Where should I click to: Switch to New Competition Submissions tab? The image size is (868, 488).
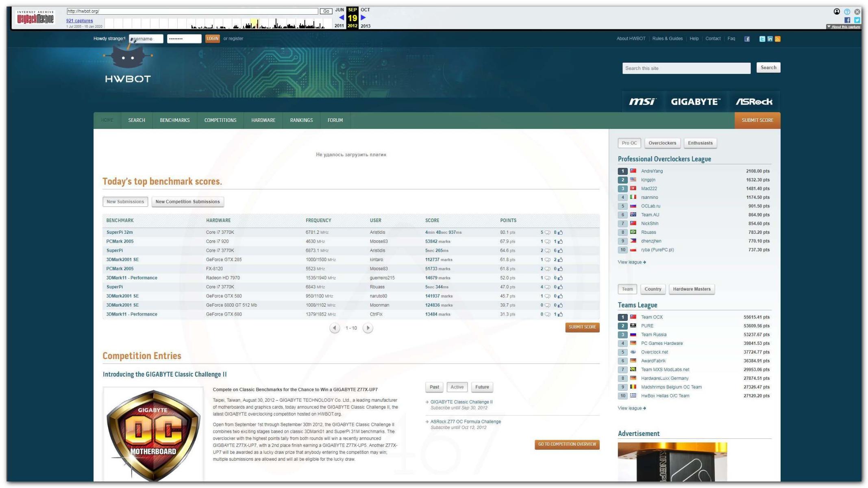pos(187,202)
